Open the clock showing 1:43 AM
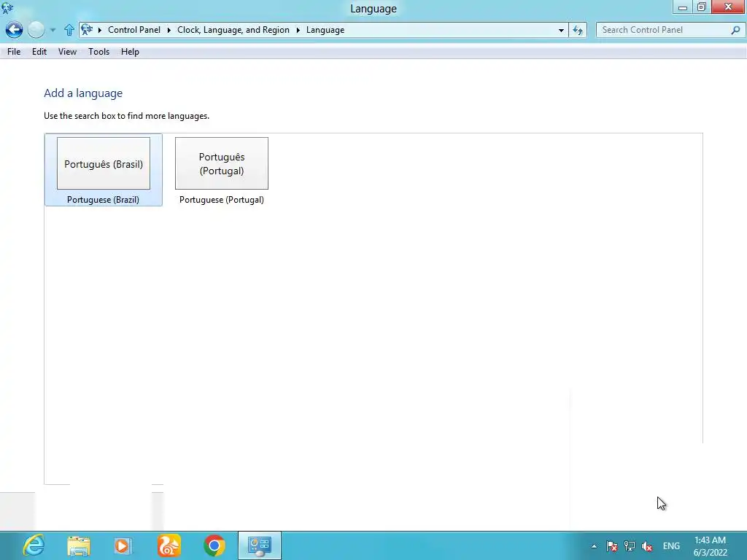747x560 pixels. (710, 546)
